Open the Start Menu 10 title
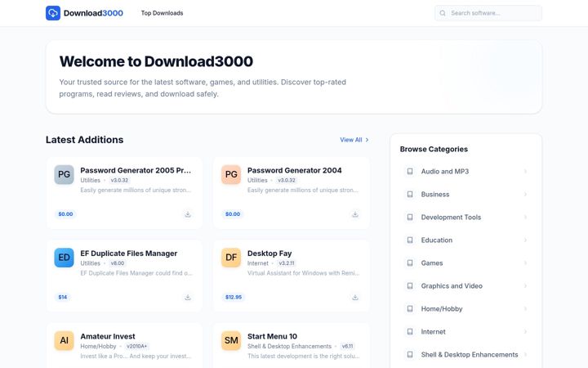The width and height of the screenshot is (588, 368). 272,336
